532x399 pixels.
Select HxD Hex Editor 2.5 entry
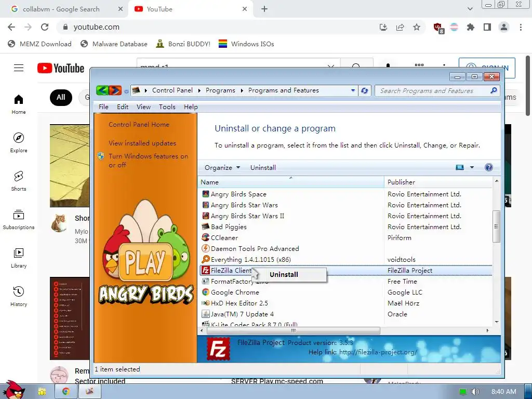tap(345, 303)
